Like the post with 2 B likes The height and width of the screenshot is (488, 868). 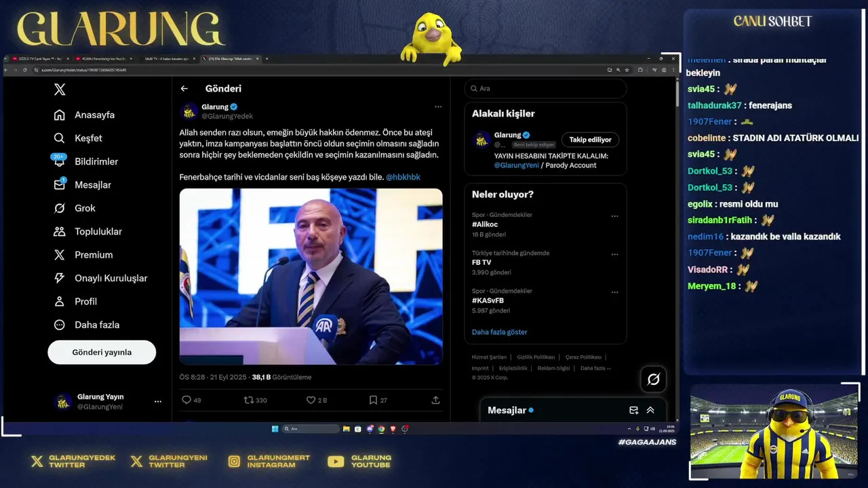point(311,401)
